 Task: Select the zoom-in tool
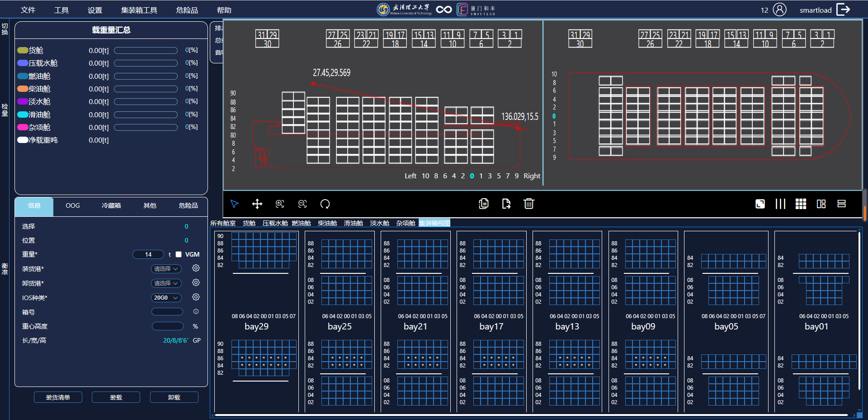[279, 204]
